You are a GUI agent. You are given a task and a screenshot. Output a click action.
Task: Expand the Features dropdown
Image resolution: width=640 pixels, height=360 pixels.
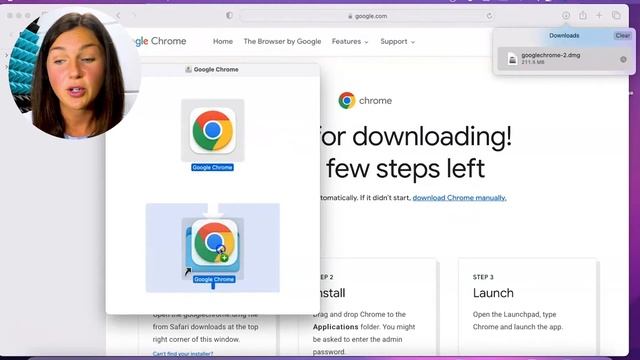click(350, 42)
